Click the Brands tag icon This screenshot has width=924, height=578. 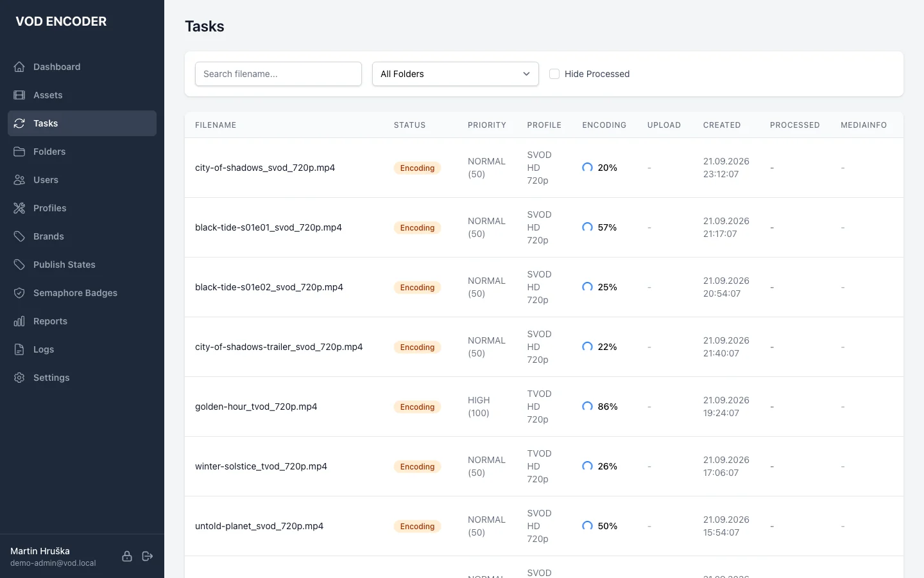point(19,236)
